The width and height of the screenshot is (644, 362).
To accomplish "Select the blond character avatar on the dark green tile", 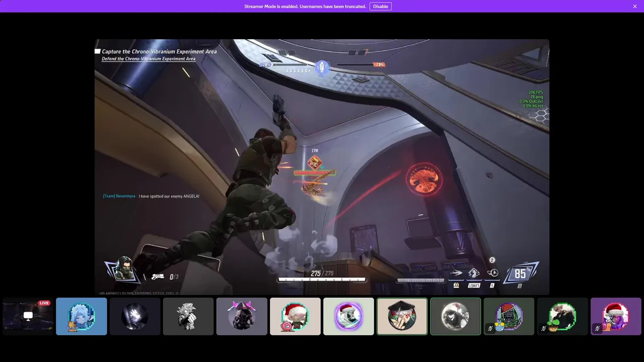I will tap(562, 316).
